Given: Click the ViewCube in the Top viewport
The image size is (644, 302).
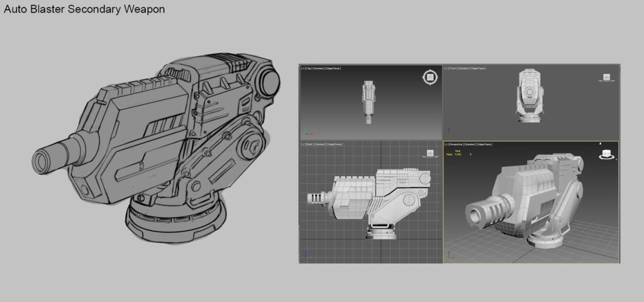Looking at the screenshot, I should pos(430,77).
